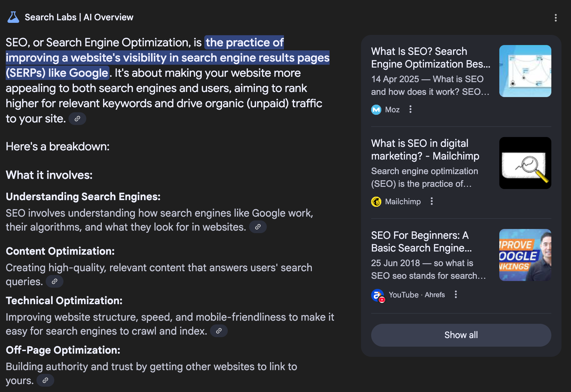Image resolution: width=571 pixels, height=392 pixels.
Task: Click the 'What it involves:' heading
Action: coord(49,175)
